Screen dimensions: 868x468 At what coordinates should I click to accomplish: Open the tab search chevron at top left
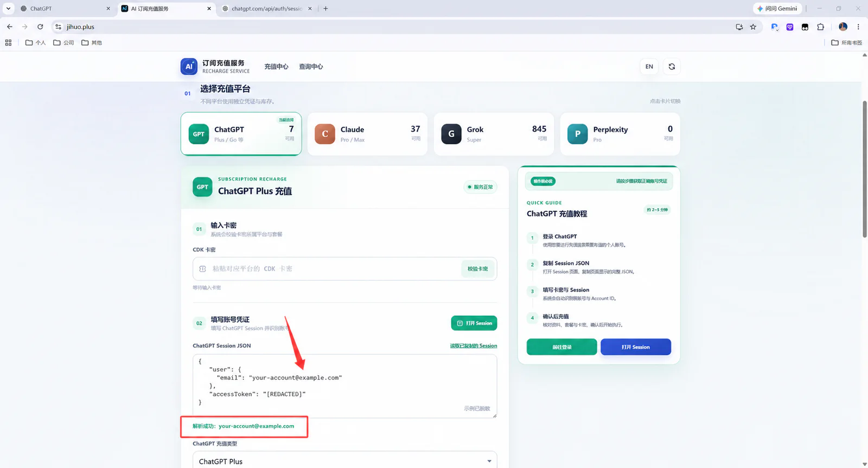click(8, 9)
